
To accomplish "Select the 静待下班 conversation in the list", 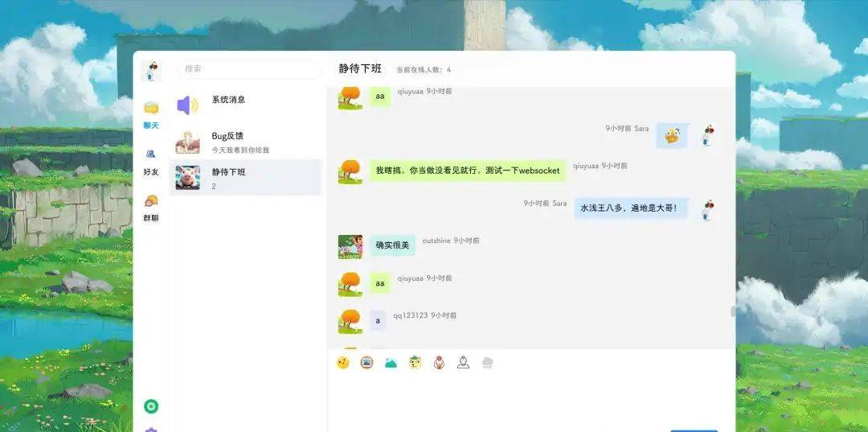I will tap(245, 178).
